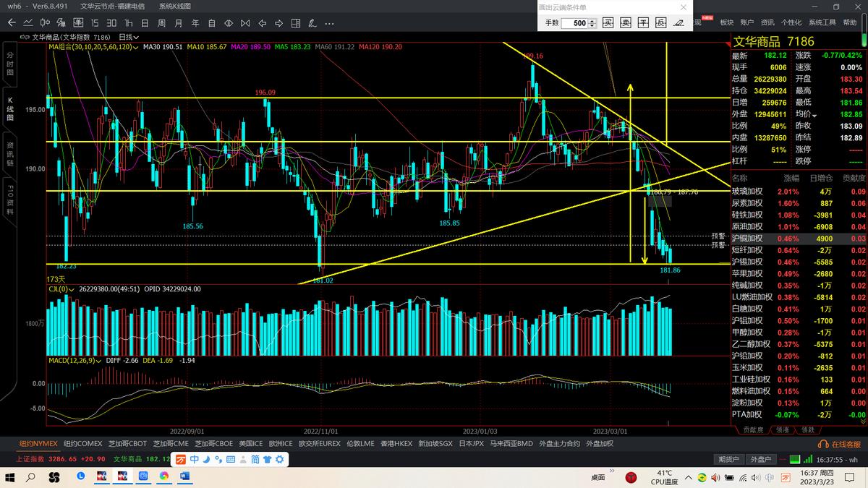The image size is (868, 488).
Task: Select the 1h period icon
Action: click(x=128, y=23)
